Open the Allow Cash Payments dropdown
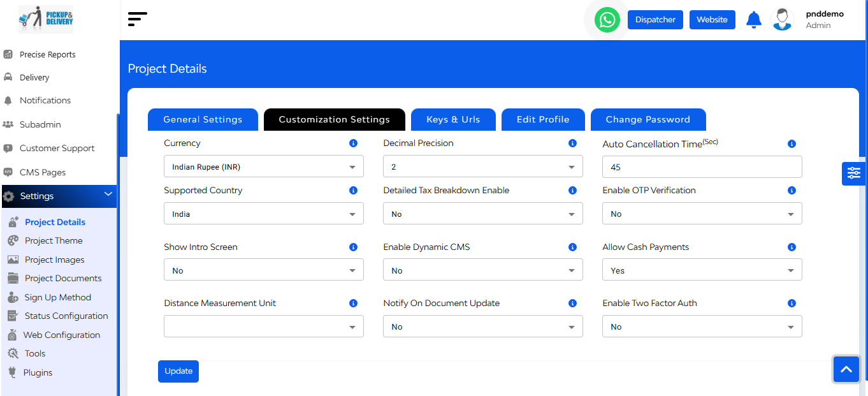868x396 pixels. pyautogui.click(x=702, y=270)
